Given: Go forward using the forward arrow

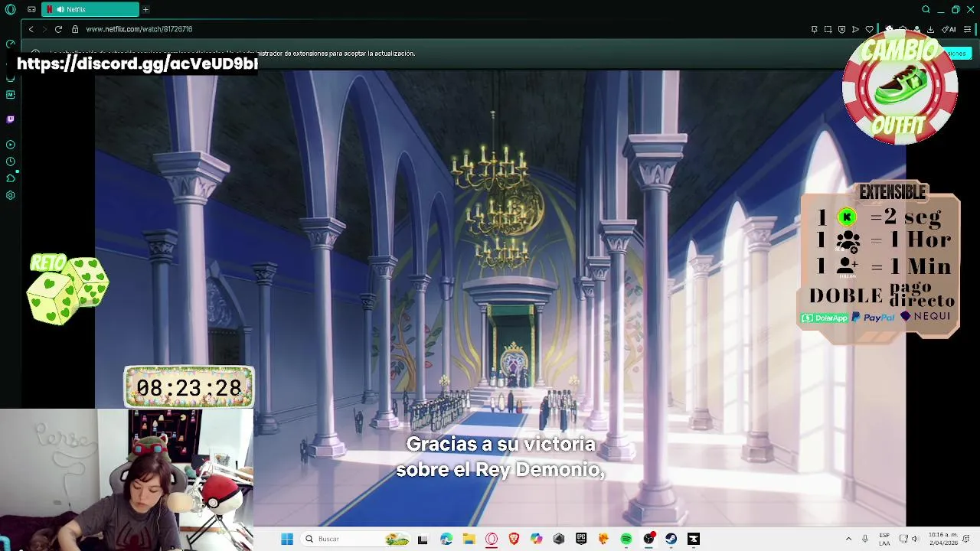Looking at the screenshot, I should (x=44, y=29).
